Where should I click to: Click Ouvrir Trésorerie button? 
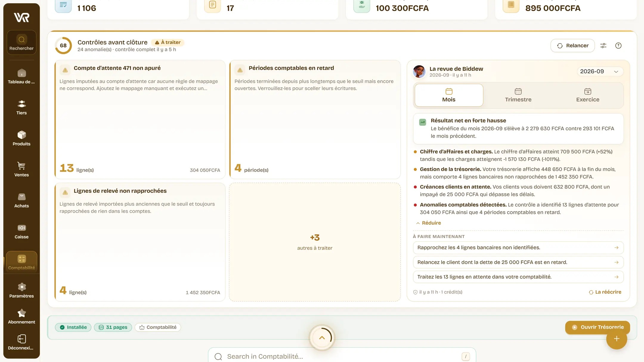[597, 327]
